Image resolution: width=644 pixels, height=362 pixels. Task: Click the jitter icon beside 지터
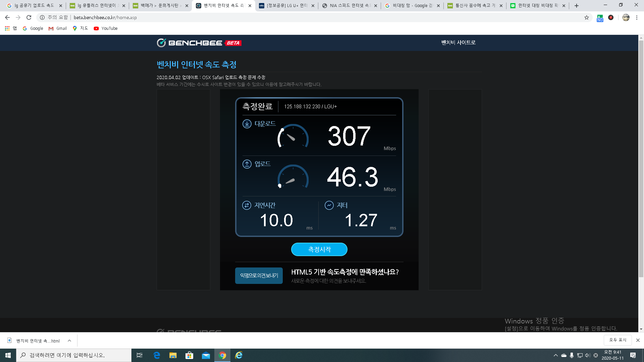[329, 205]
